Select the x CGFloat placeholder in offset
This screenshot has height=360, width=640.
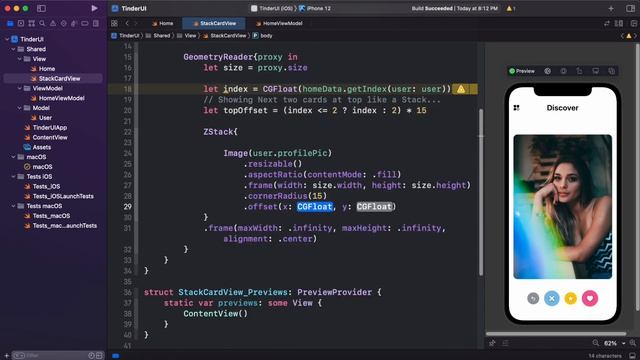(x=315, y=207)
